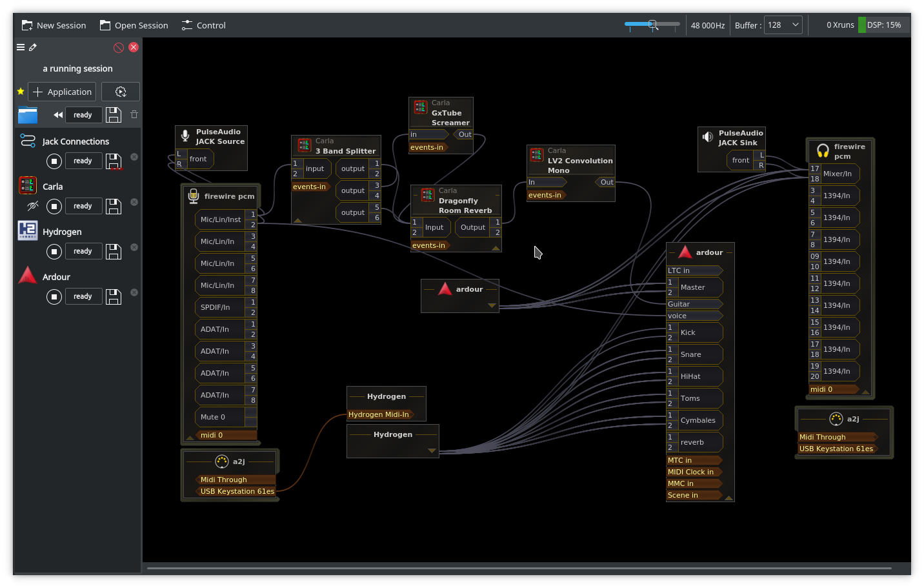Stop the Ardour client

coord(54,296)
